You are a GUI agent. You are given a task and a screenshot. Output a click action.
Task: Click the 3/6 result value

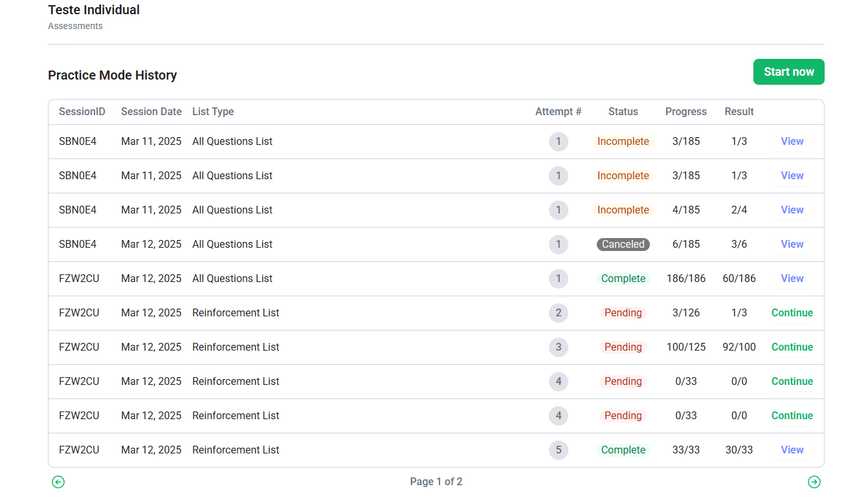[x=739, y=245]
